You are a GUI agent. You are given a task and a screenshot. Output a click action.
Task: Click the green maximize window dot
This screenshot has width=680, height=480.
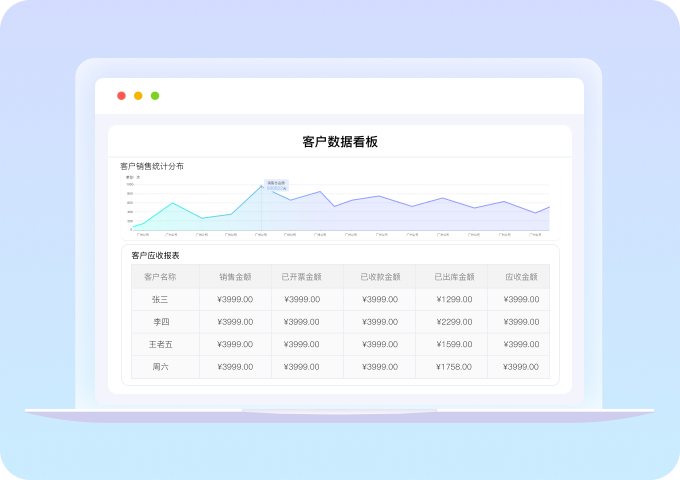pos(155,96)
